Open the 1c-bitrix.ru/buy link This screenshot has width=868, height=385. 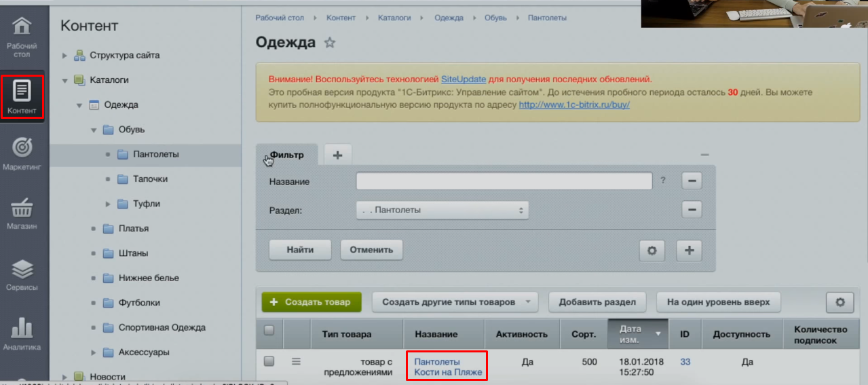pyautogui.click(x=574, y=105)
